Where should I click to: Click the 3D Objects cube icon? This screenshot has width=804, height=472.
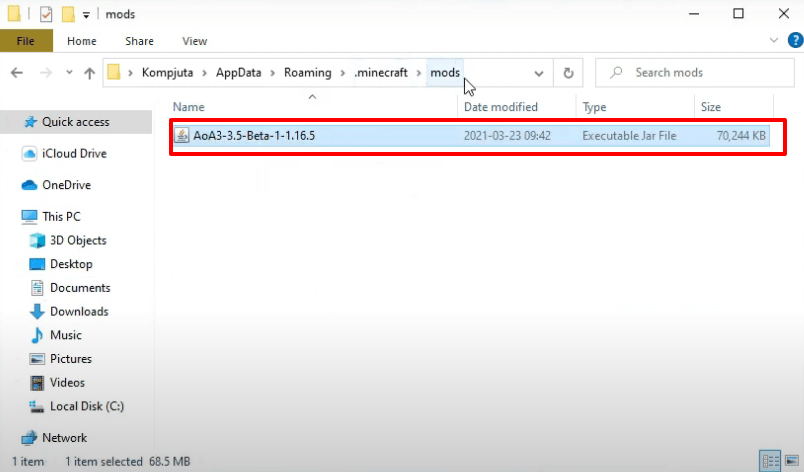[37, 240]
